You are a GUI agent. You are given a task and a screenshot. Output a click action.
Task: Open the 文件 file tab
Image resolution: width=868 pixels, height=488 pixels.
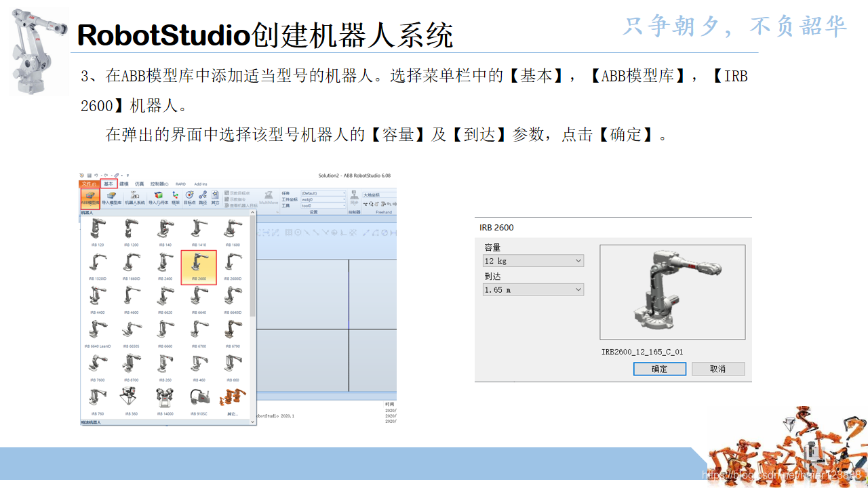pos(90,184)
